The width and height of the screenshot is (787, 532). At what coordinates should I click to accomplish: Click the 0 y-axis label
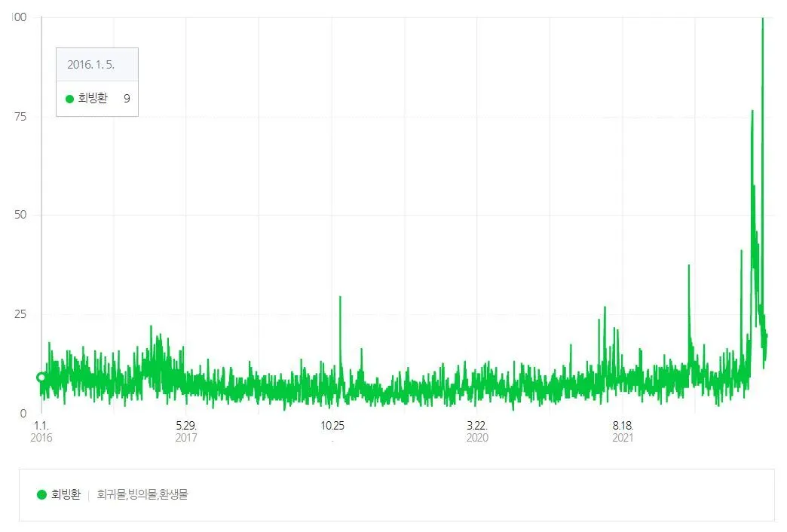point(23,414)
